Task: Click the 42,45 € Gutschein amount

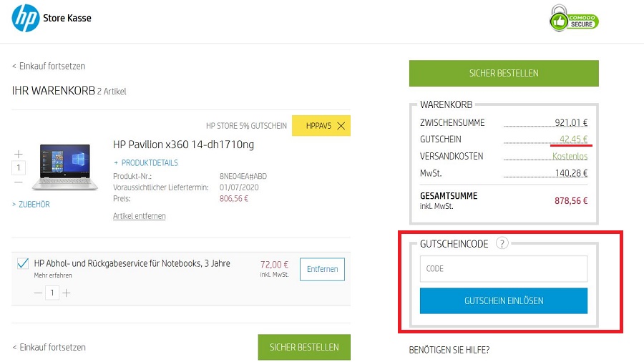Action: [573, 139]
